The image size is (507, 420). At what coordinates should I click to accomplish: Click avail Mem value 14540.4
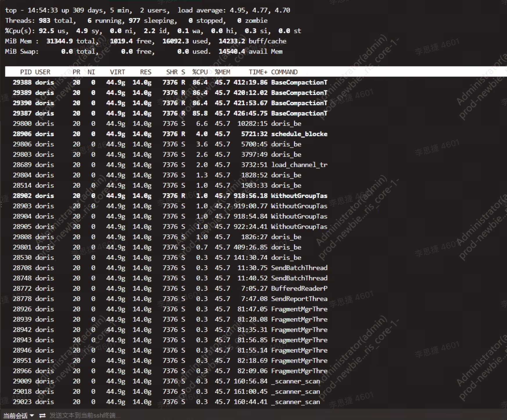point(232,51)
